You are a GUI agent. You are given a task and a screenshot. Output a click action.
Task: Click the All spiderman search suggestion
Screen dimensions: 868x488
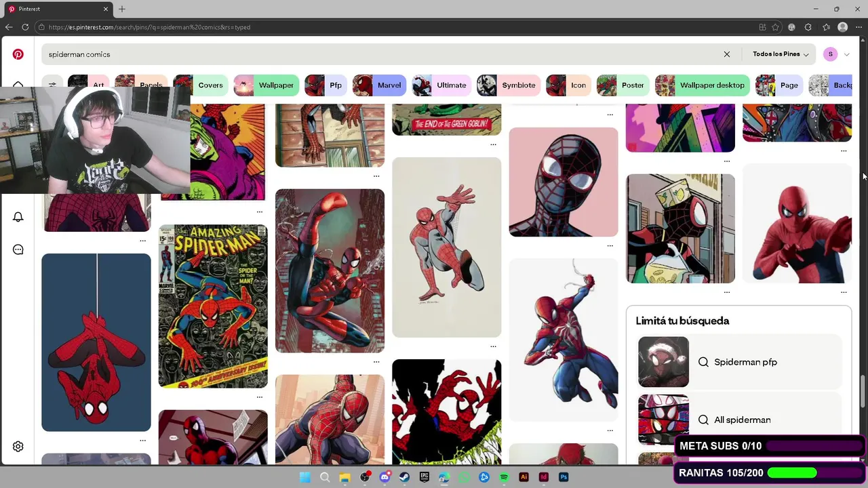(x=739, y=420)
